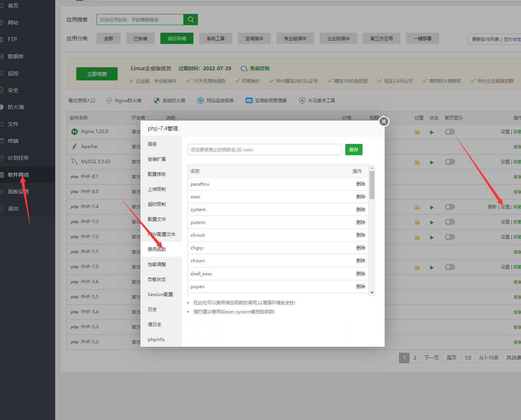Click the Nginx logo icon
The height and width of the screenshot is (420, 521).
pos(74,131)
